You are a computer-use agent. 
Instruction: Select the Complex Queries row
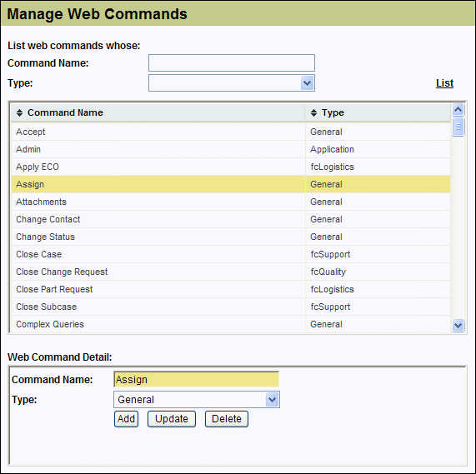231,324
